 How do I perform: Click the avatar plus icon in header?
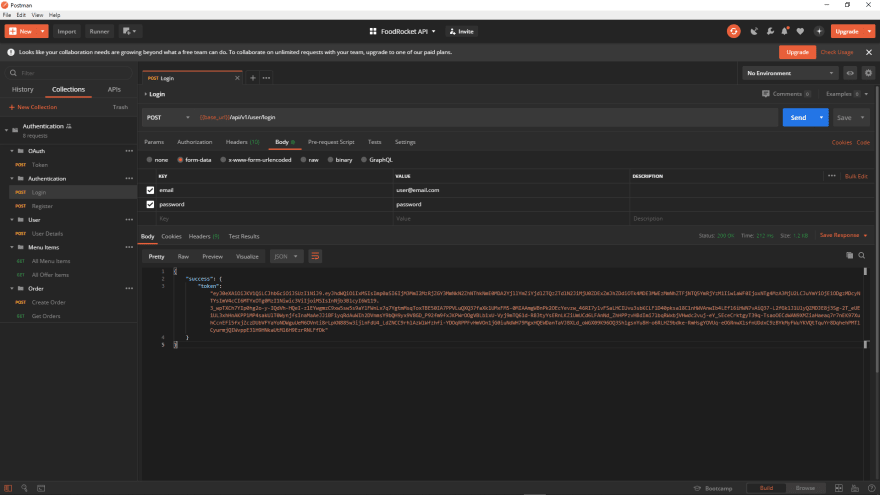click(819, 31)
